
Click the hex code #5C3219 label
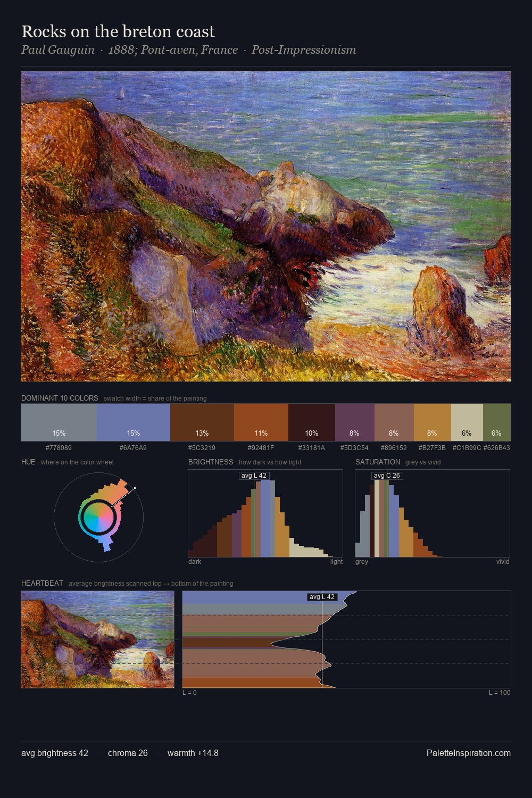pyautogui.click(x=202, y=448)
